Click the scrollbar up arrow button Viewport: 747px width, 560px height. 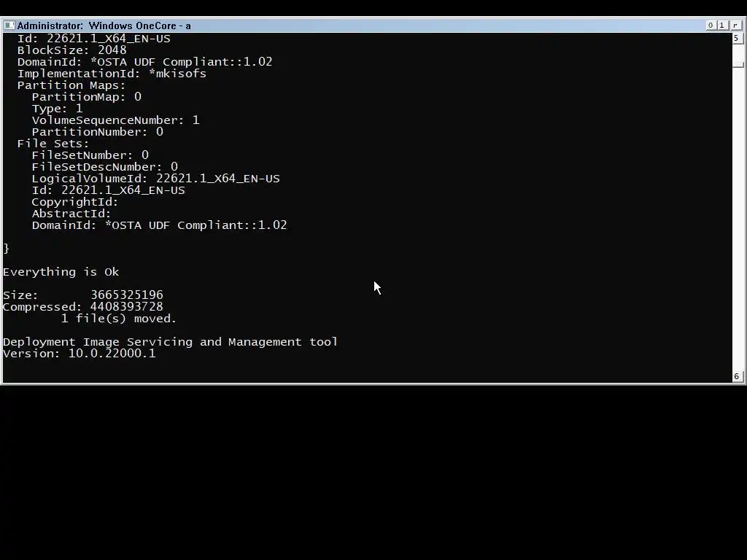pos(737,38)
